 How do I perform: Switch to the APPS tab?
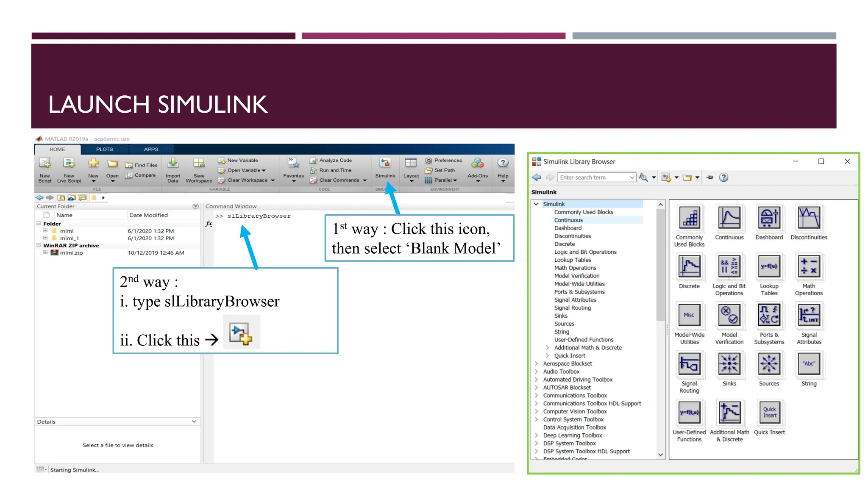pyautogui.click(x=151, y=149)
